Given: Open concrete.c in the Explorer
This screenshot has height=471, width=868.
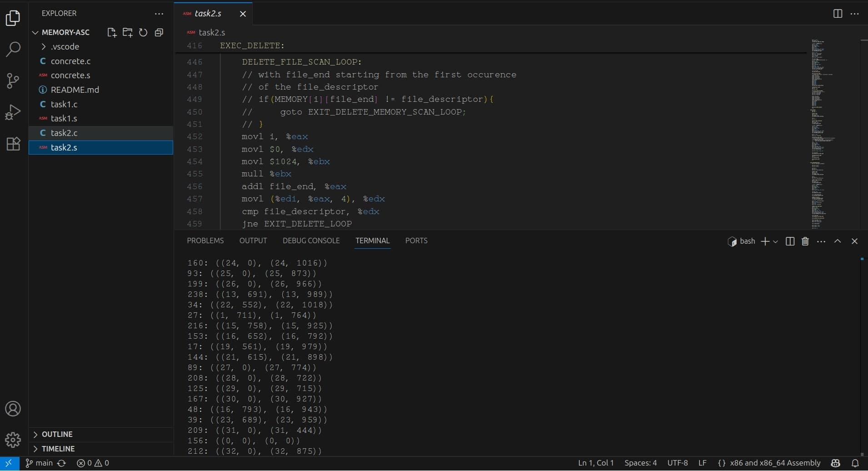Looking at the screenshot, I should pyautogui.click(x=101, y=61).
